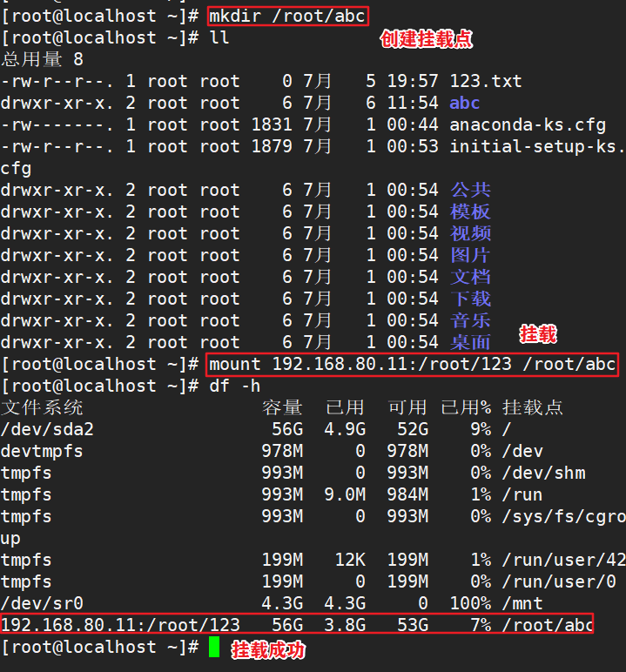Click the 已用% column header
This screenshot has width=626, height=672.
pos(466,407)
